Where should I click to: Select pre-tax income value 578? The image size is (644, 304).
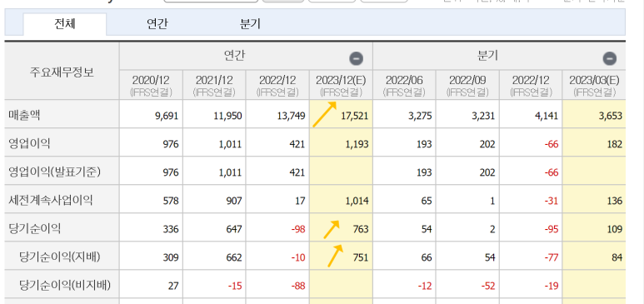tap(172, 202)
